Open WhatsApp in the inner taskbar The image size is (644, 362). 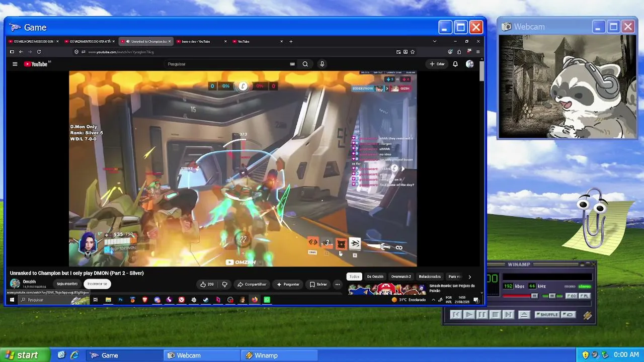(267, 300)
